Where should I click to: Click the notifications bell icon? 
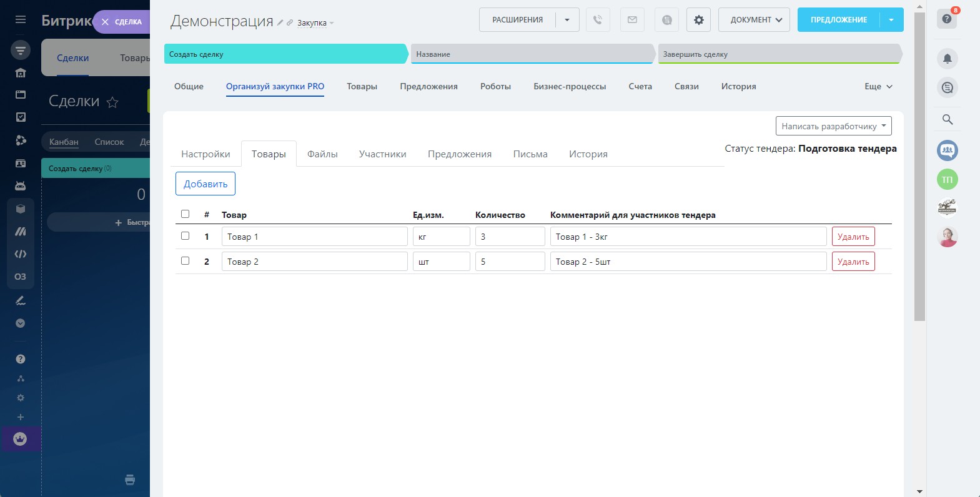click(947, 59)
